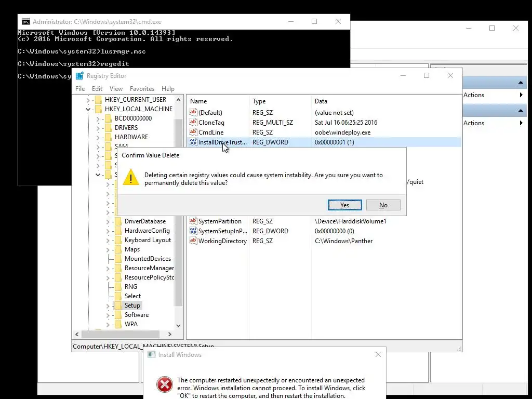Open the Help menu in Registry Editor
Viewport: 532px width, 399px height.
click(168, 88)
